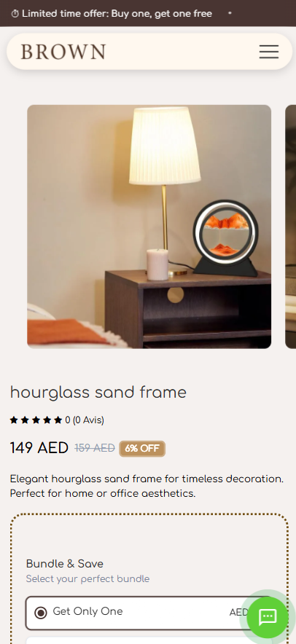
Task: Click the hourglass sand frame product title
Action: (x=98, y=393)
